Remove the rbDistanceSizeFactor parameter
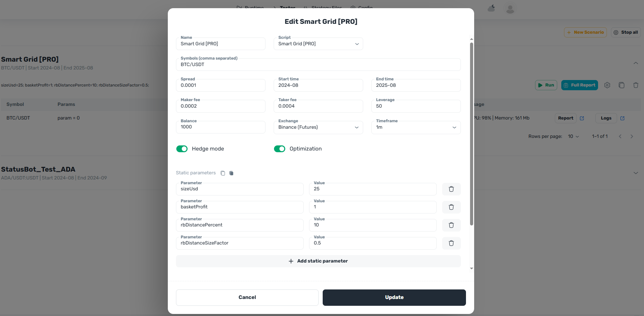This screenshot has width=644, height=316. tap(451, 243)
